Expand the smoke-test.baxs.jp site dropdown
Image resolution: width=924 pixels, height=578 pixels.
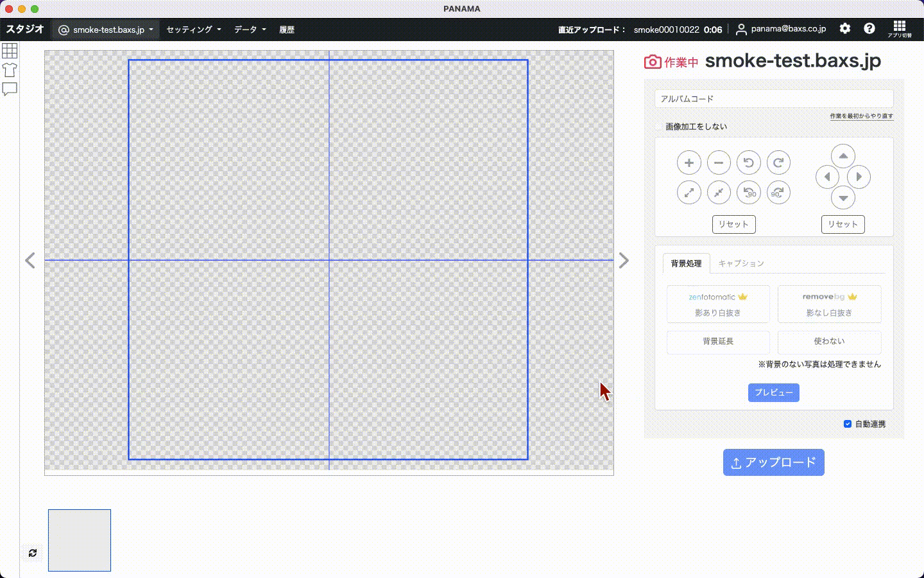click(x=106, y=30)
